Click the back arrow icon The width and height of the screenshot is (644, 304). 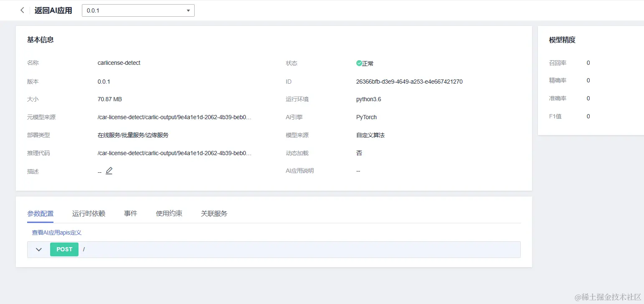22,10
